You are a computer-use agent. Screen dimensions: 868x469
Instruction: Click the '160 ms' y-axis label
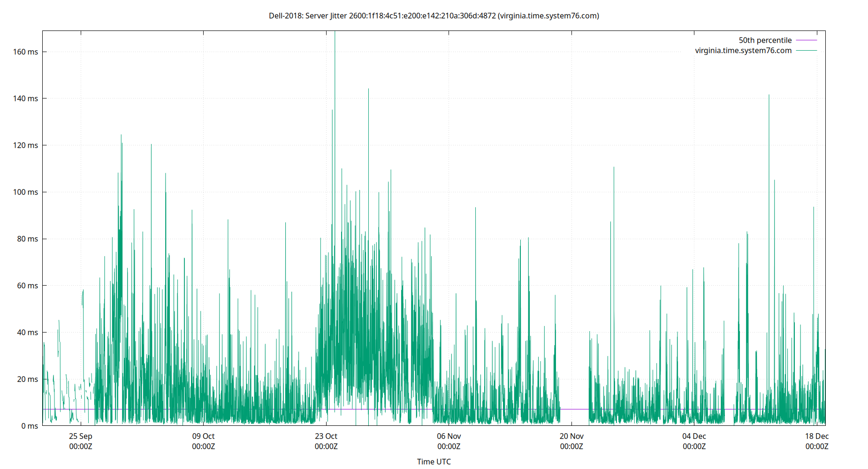coord(25,52)
